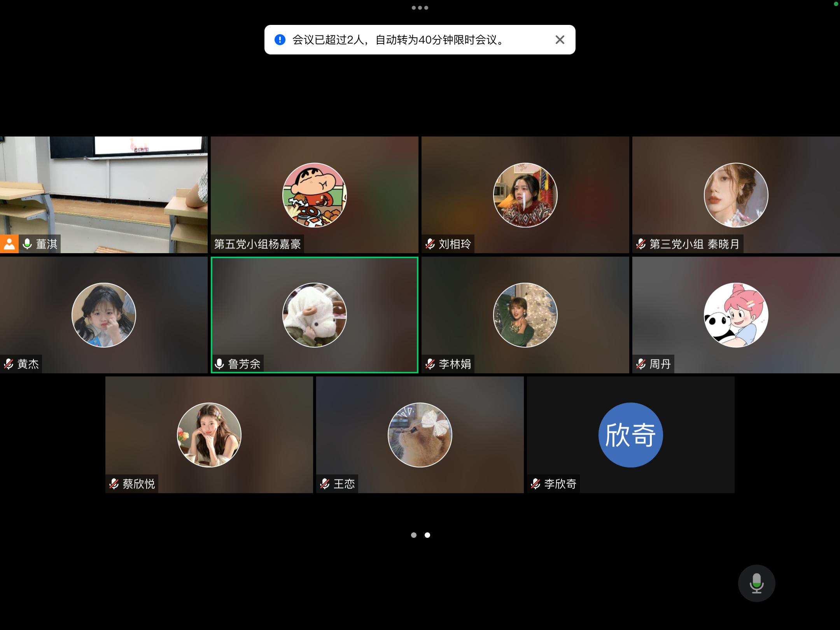Switch to the first page dot
The width and height of the screenshot is (840, 630).
click(414, 535)
